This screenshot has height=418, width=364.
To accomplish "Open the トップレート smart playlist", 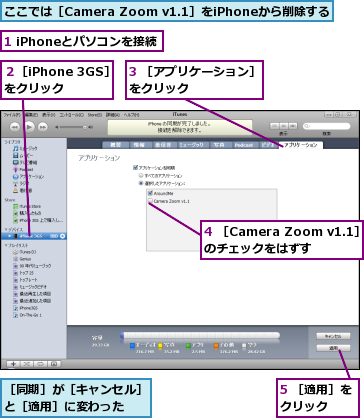I will 25,280.
